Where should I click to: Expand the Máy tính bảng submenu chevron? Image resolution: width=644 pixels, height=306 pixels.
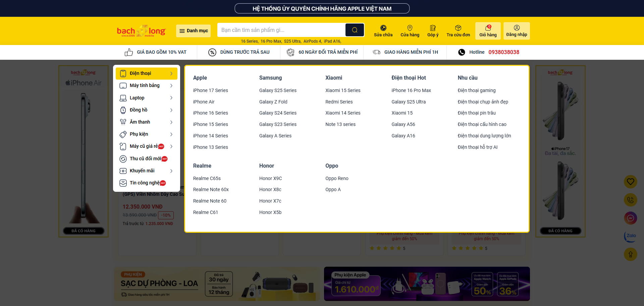pyautogui.click(x=171, y=86)
